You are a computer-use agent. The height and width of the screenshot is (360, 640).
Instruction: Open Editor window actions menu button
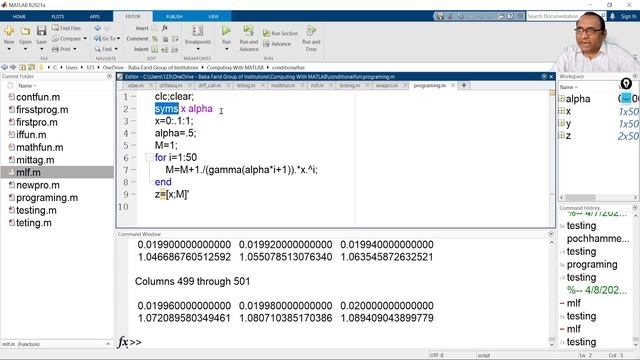point(544,77)
